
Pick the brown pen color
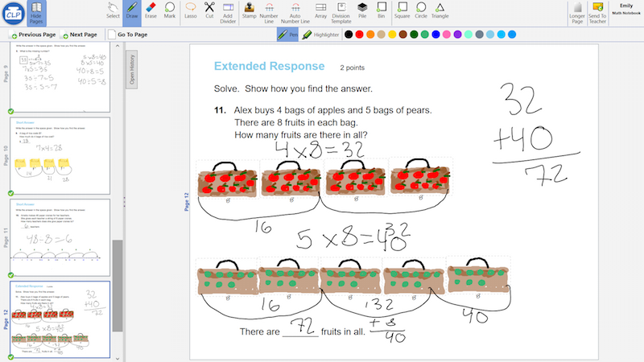coord(403,35)
